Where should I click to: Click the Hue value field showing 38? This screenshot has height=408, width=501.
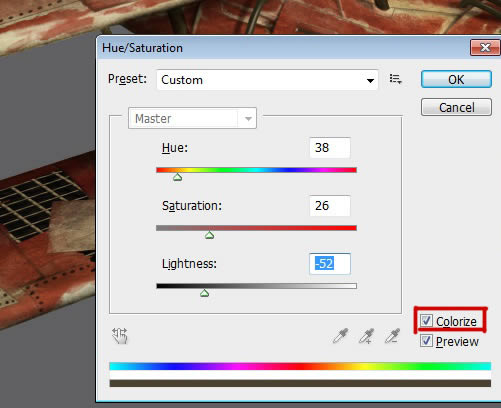pyautogui.click(x=330, y=148)
